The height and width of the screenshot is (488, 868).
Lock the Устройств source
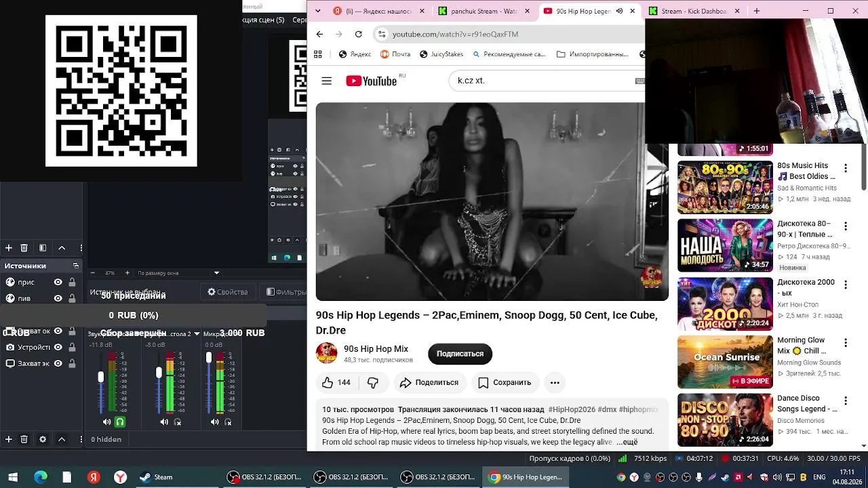pos(72,347)
